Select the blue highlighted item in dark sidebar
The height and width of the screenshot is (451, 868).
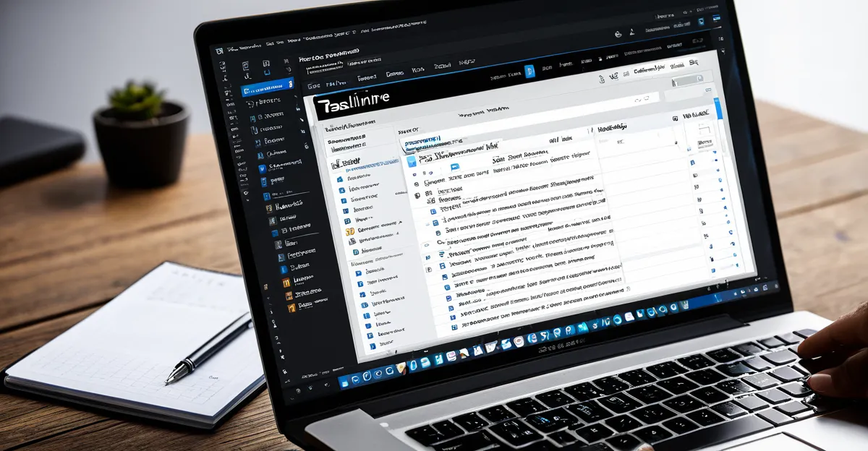click(x=266, y=90)
